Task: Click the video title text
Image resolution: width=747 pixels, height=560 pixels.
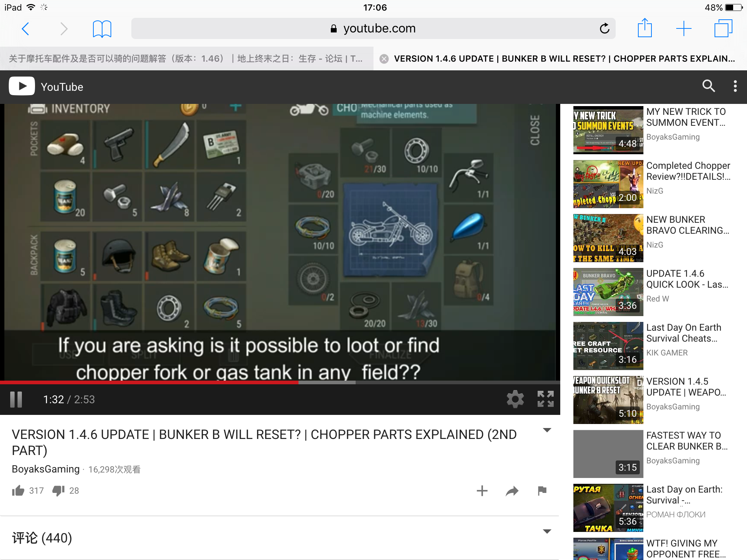Action: 264,442
